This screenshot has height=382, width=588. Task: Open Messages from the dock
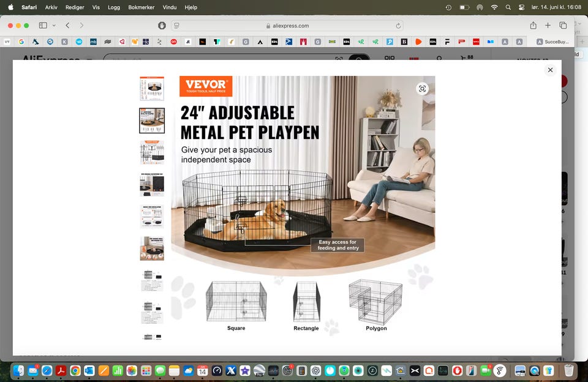click(160, 371)
